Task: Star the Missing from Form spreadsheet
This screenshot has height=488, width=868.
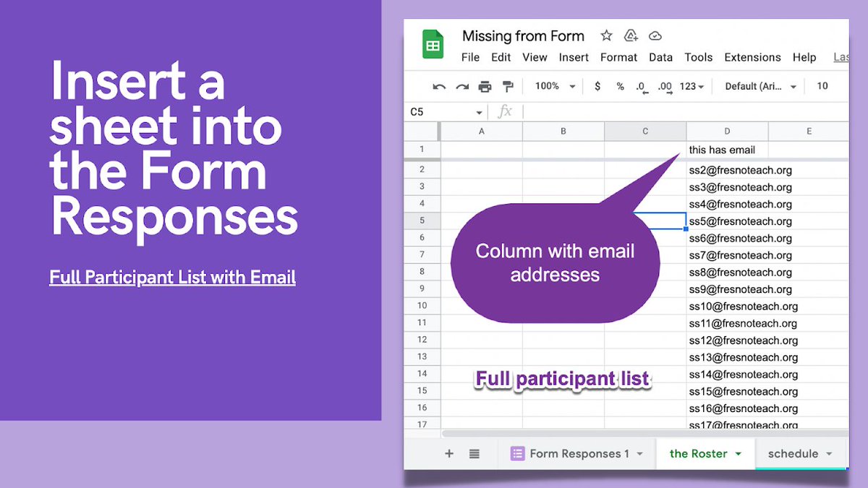Action: (606, 35)
